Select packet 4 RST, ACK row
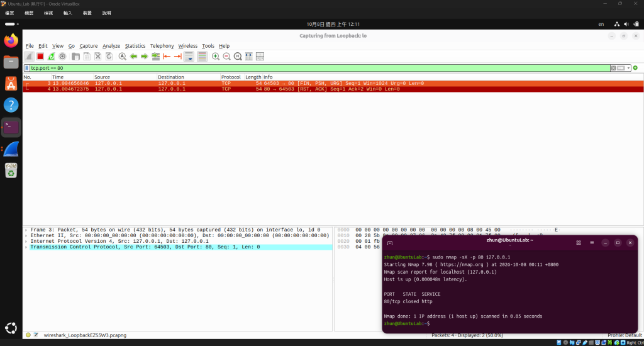Viewport: 644px width, 346px height. (333, 89)
